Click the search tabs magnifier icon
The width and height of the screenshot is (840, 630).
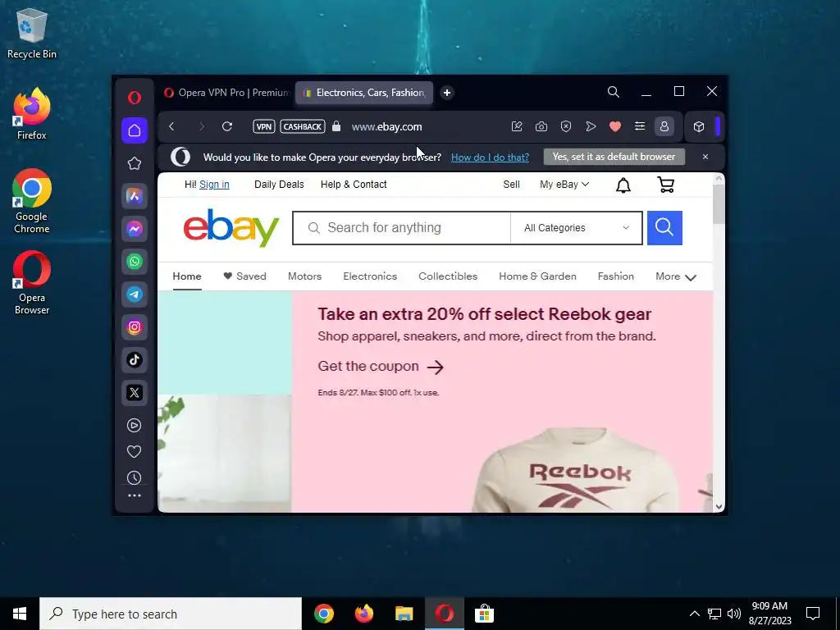pos(614,92)
